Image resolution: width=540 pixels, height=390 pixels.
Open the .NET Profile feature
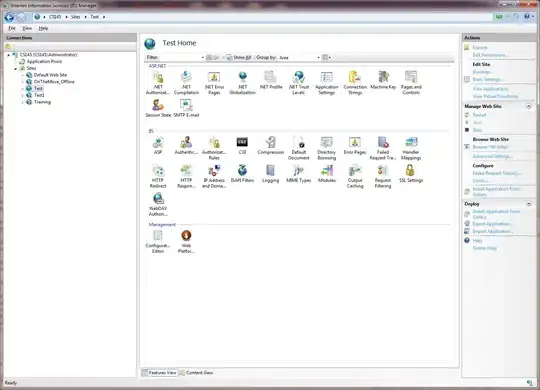[x=271, y=80]
